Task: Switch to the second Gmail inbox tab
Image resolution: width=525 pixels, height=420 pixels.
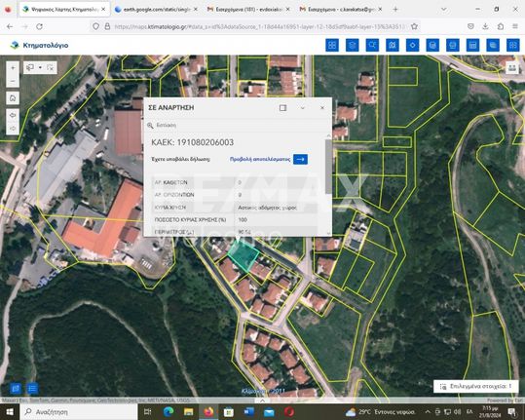Action: 340,10
